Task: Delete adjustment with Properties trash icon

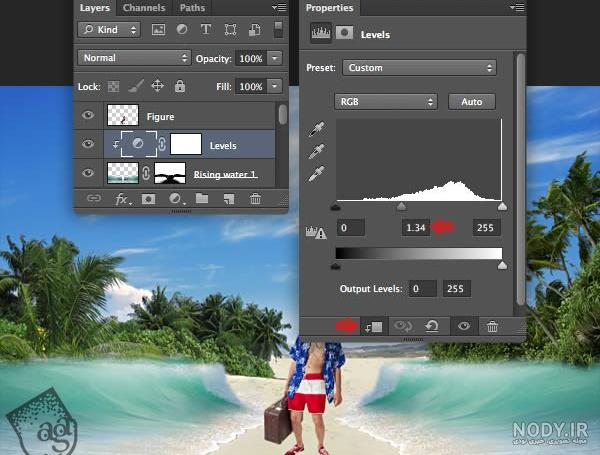Action: pos(492,327)
